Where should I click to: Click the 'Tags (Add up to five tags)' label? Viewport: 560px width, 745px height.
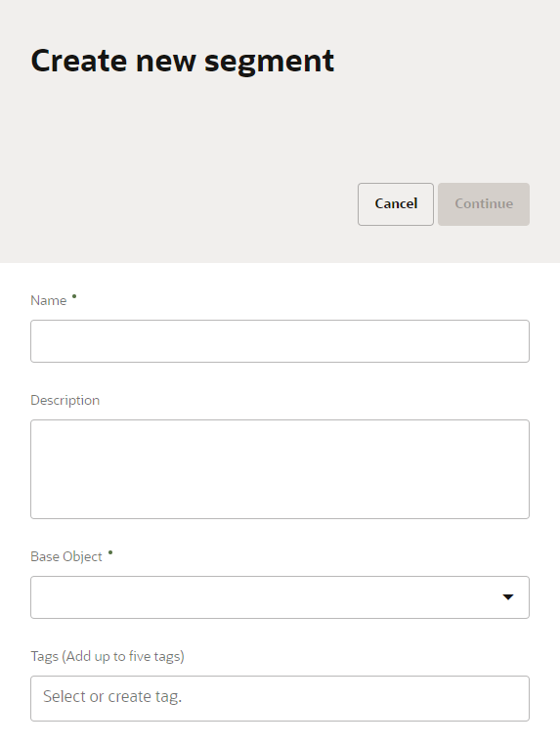(108, 657)
